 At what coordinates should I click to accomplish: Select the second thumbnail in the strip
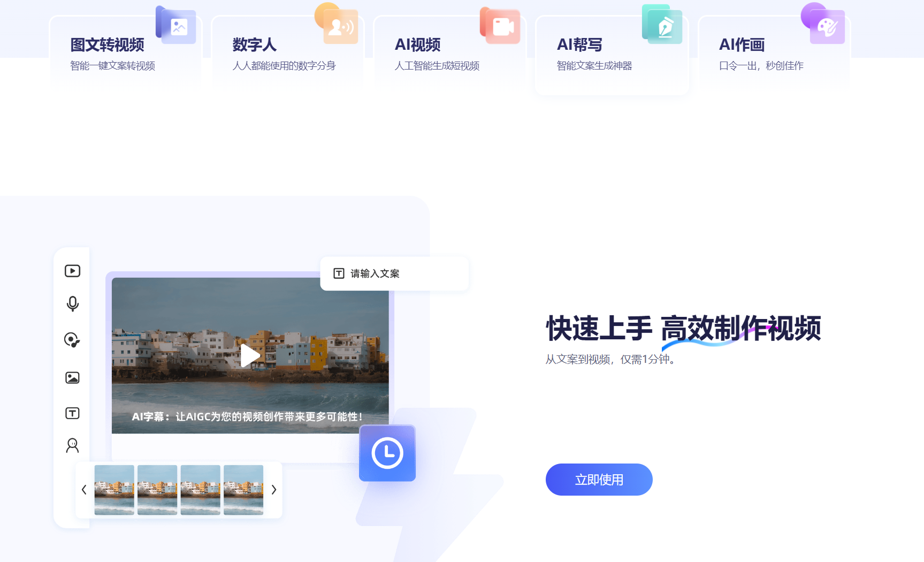pyautogui.click(x=157, y=490)
